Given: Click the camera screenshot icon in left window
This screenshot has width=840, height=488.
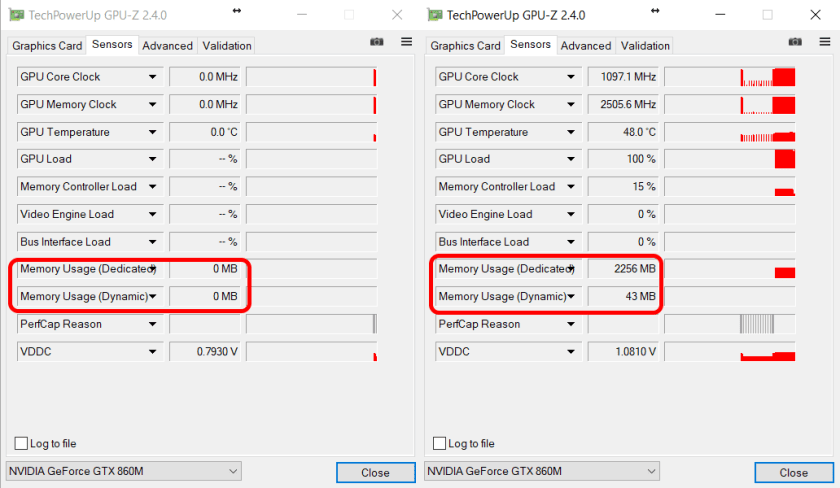Looking at the screenshot, I should 376,42.
